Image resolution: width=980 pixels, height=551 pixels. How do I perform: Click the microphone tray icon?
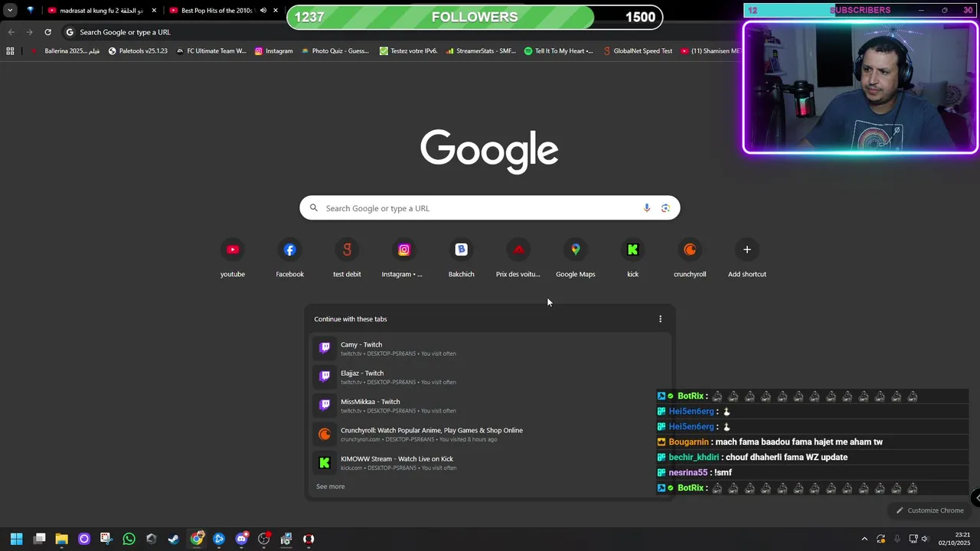click(897, 539)
